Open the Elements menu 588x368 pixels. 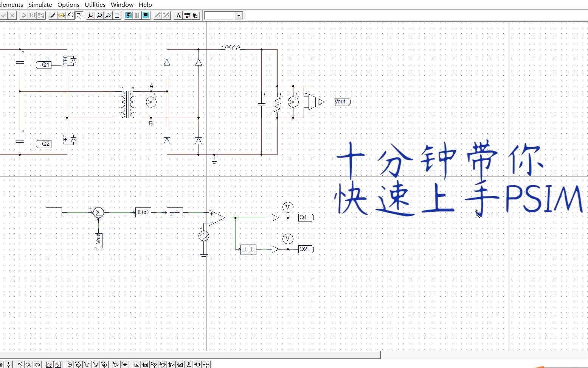click(x=11, y=5)
